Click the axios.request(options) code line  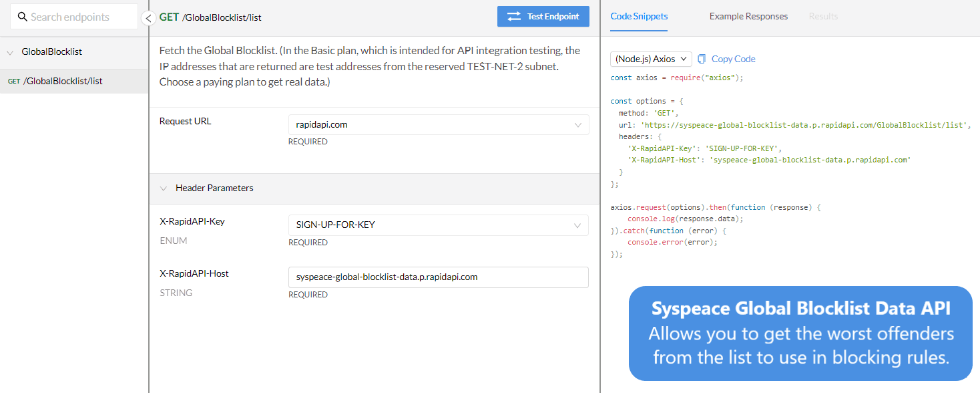[x=716, y=207]
